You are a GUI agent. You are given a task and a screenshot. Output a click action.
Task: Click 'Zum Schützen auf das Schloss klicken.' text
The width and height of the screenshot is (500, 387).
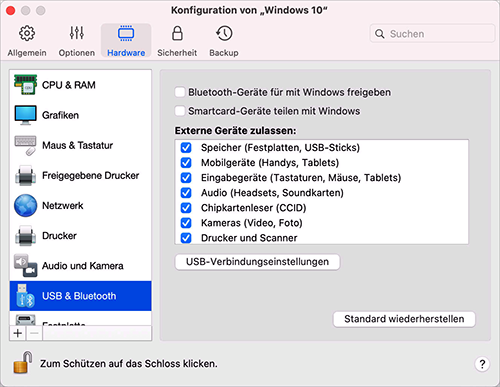(x=129, y=364)
